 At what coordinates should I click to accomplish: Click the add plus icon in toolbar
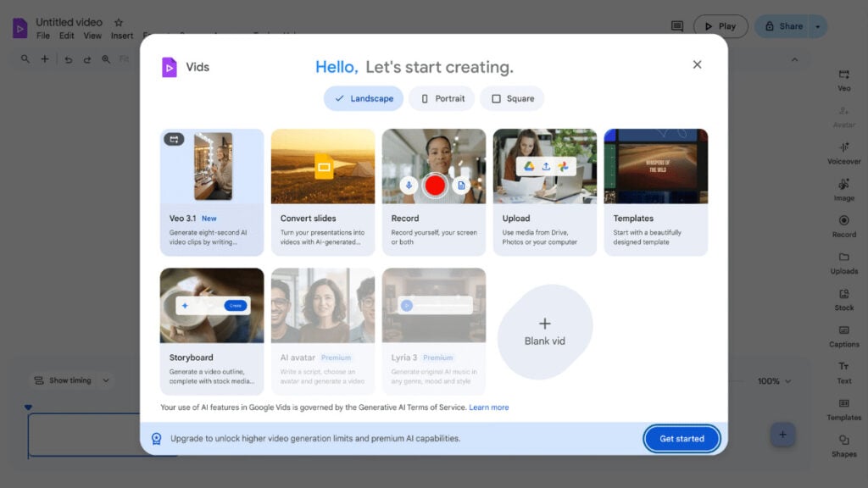45,58
